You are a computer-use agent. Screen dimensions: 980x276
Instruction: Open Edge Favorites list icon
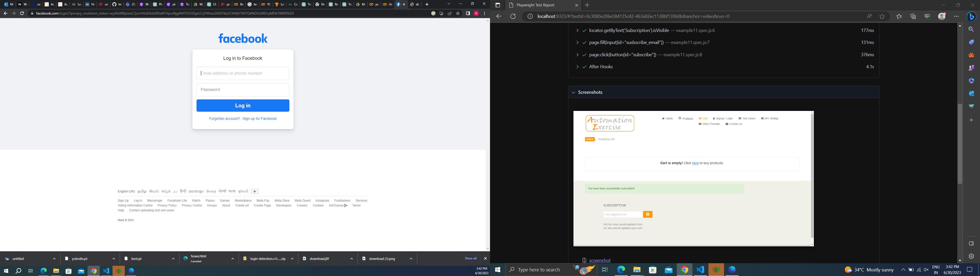(x=899, y=16)
